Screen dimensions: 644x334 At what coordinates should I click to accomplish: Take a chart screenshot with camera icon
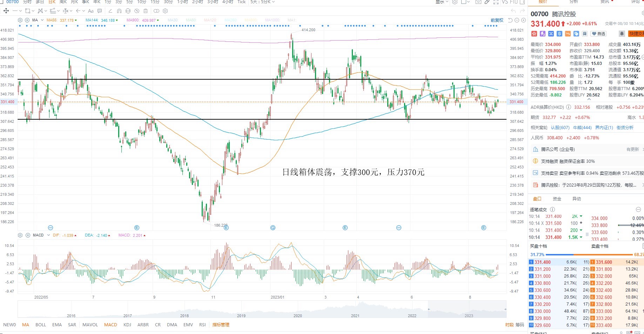coord(478,2)
